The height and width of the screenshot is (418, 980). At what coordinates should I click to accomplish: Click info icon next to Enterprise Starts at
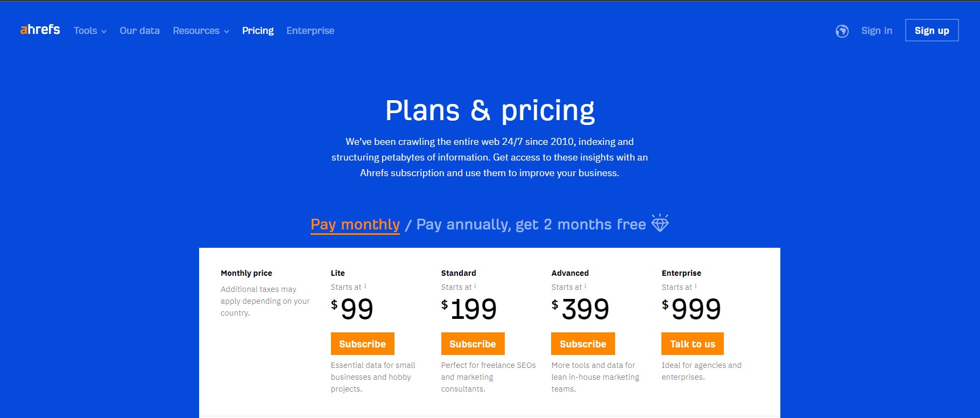pos(696,286)
